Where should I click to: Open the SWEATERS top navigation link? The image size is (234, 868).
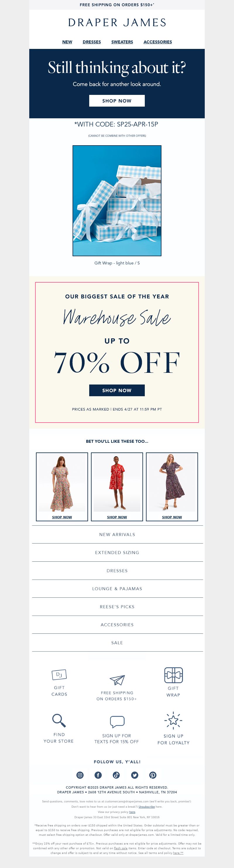(x=122, y=42)
